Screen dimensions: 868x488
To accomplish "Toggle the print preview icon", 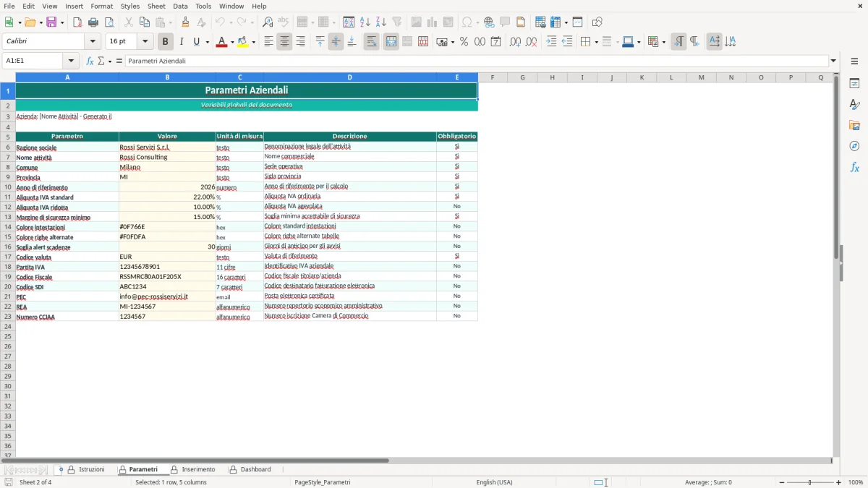I will 109,22.
